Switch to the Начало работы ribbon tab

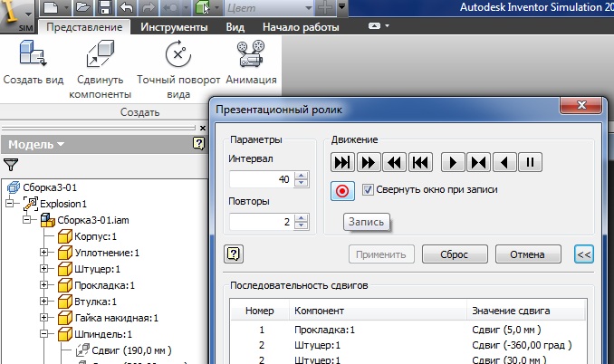[x=301, y=27]
